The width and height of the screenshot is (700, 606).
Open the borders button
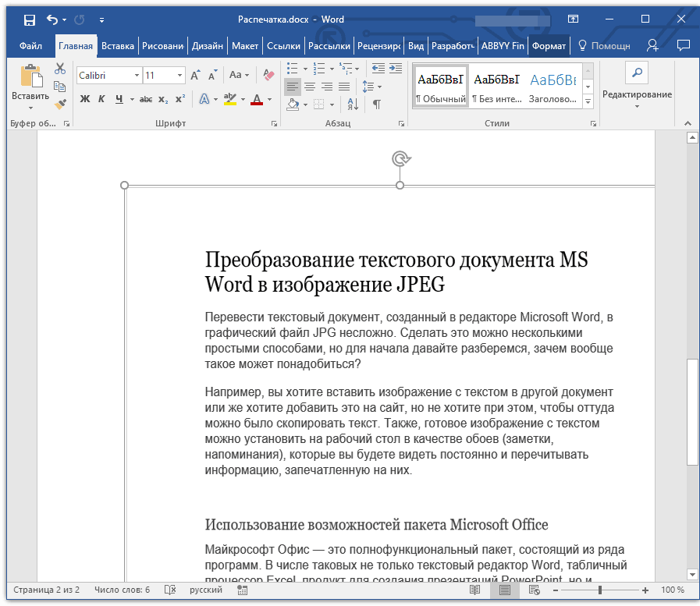click(x=318, y=105)
